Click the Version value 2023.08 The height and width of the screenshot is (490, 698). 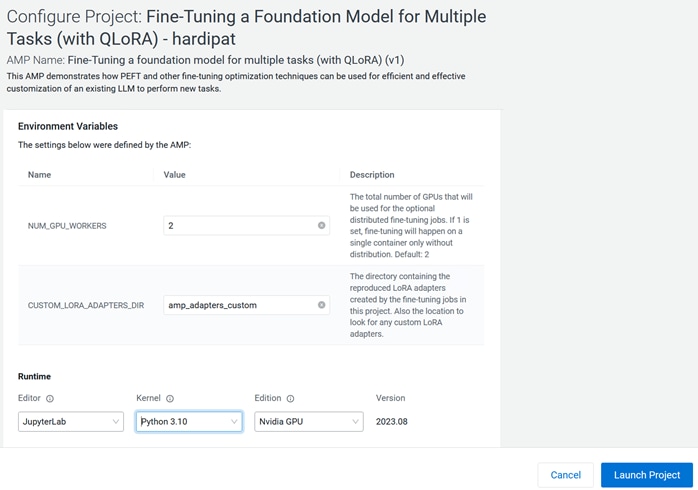pyautogui.click(x=391, y=421)
